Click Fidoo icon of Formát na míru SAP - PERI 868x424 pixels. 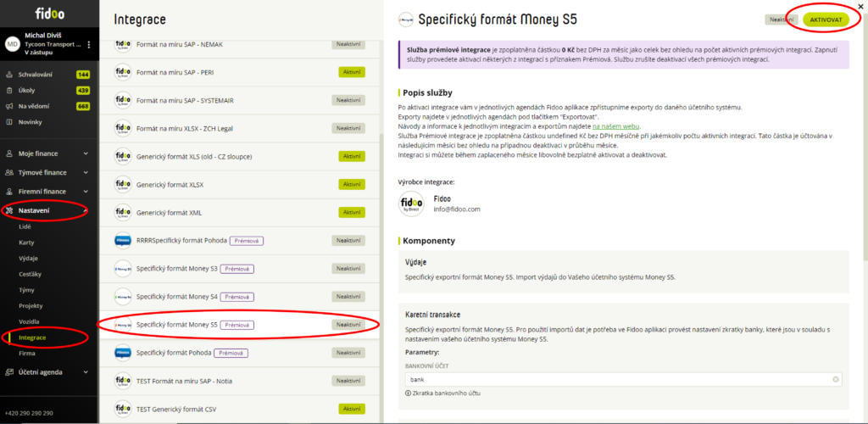123,72
